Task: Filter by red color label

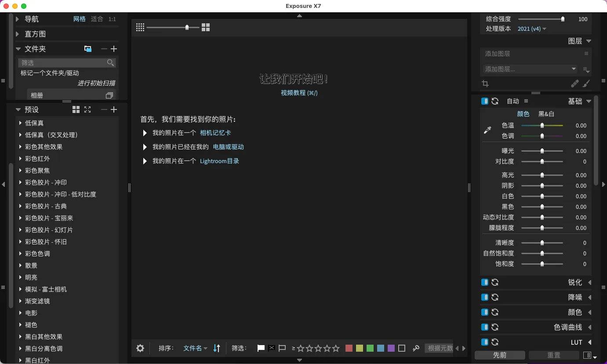Action: [349, 348]
